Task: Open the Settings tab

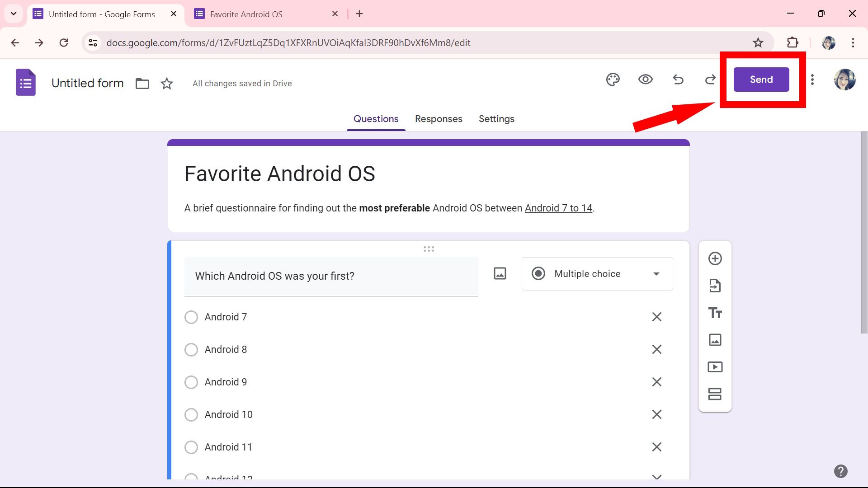Action: pos(496,119)
